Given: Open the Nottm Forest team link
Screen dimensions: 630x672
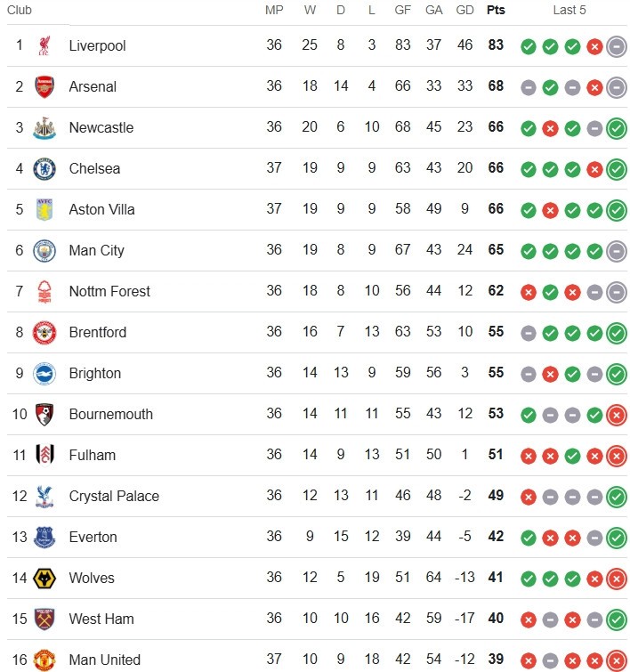Looking at the screenshot, I should [109, 291].
